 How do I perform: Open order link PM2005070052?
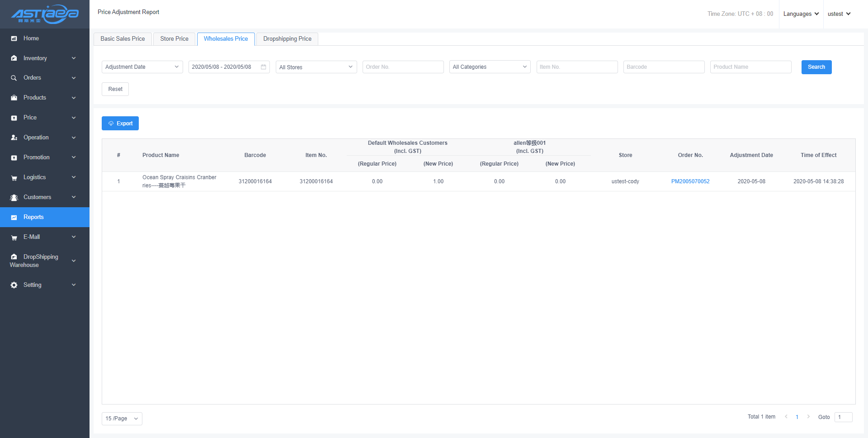tap(690, 181)
